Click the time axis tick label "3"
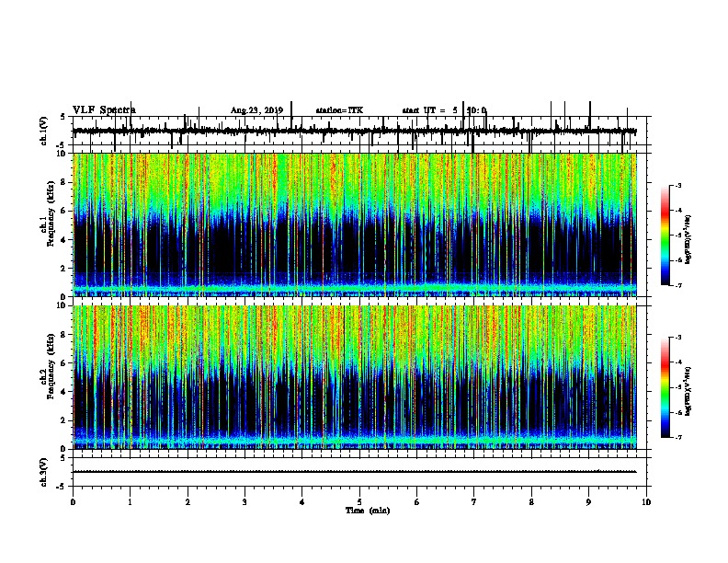 tap(245, 502)
